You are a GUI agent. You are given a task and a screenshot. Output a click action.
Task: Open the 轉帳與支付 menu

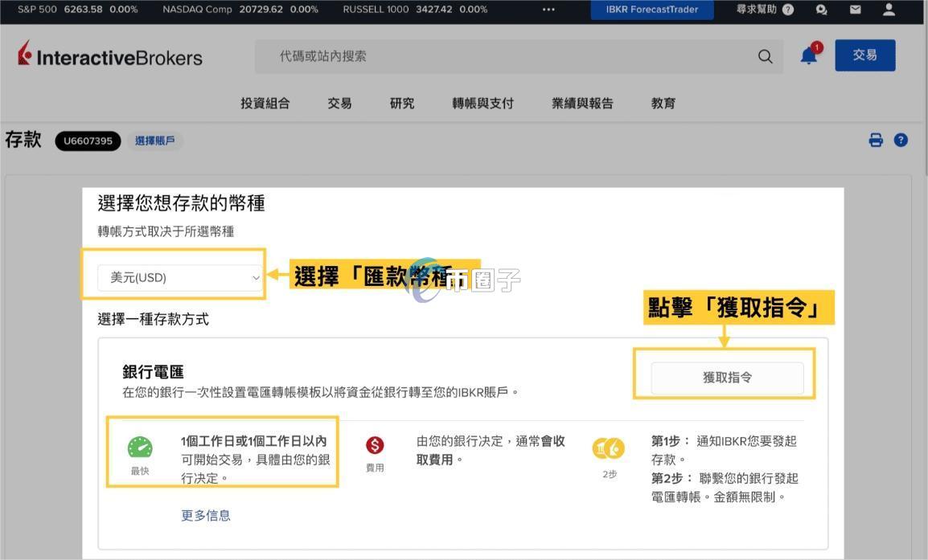[x=482, y=103]
